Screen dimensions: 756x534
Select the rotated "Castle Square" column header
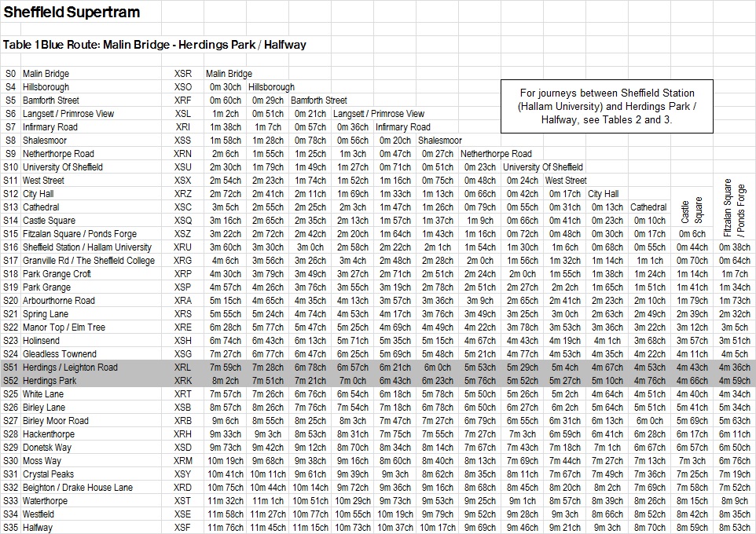(692, 211)
